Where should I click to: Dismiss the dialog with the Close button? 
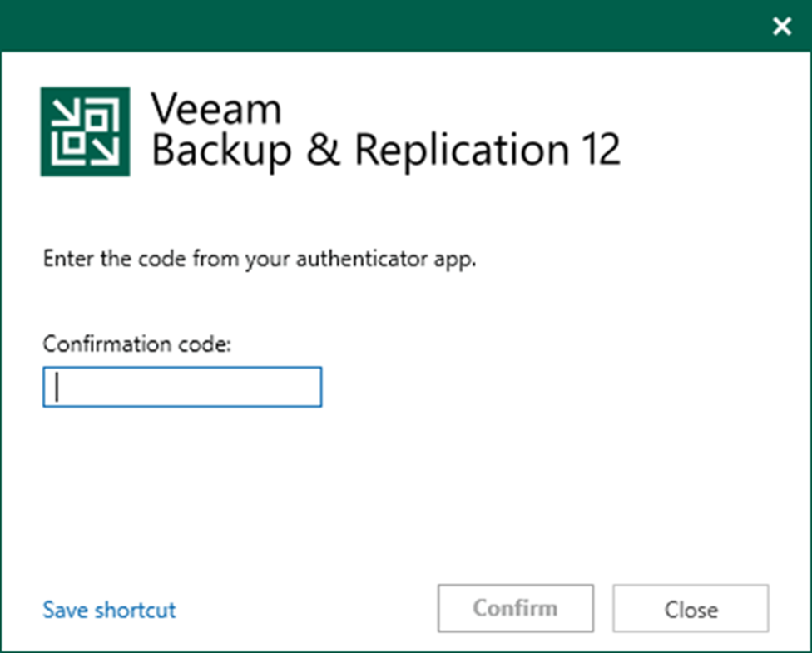click(690, 609)
